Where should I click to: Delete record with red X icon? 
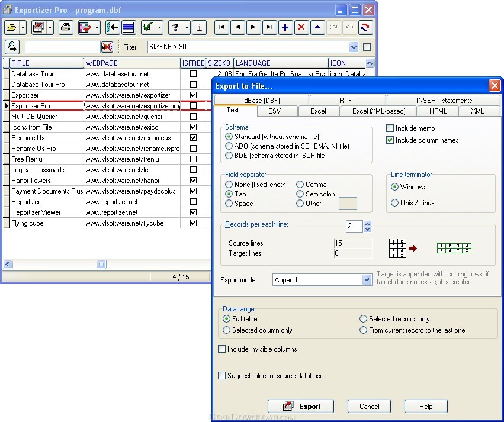point(301,28)
